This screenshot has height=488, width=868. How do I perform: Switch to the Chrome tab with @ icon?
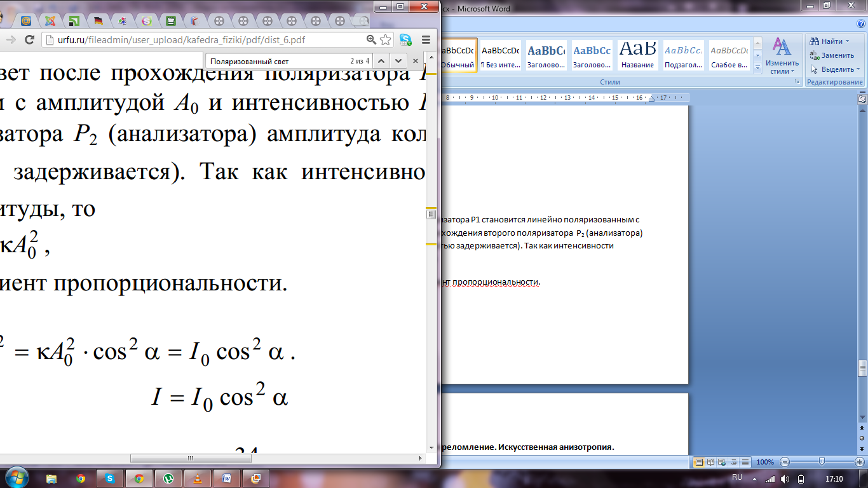click(x=26, y=20)
